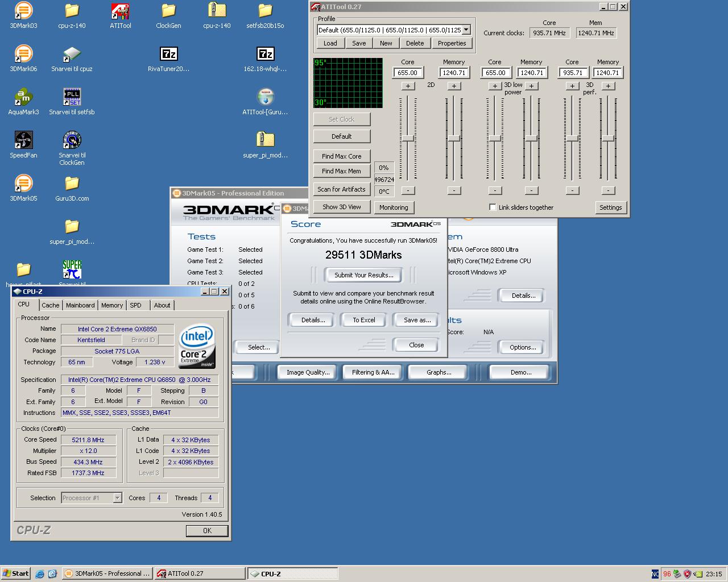728x582 pixels.
Task: Open the Guru3D.com folder
Action: pyautogui.click(x=72, y=188)
